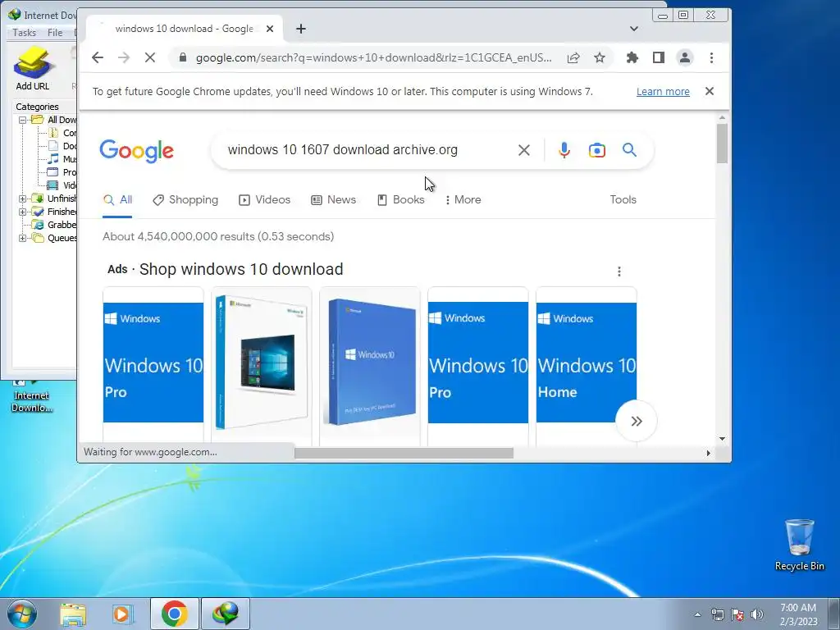Image resolution: width=840 pixels, height=630 pixels.
Task: Open the Windows Start button
Action: [x=22, y=614]
